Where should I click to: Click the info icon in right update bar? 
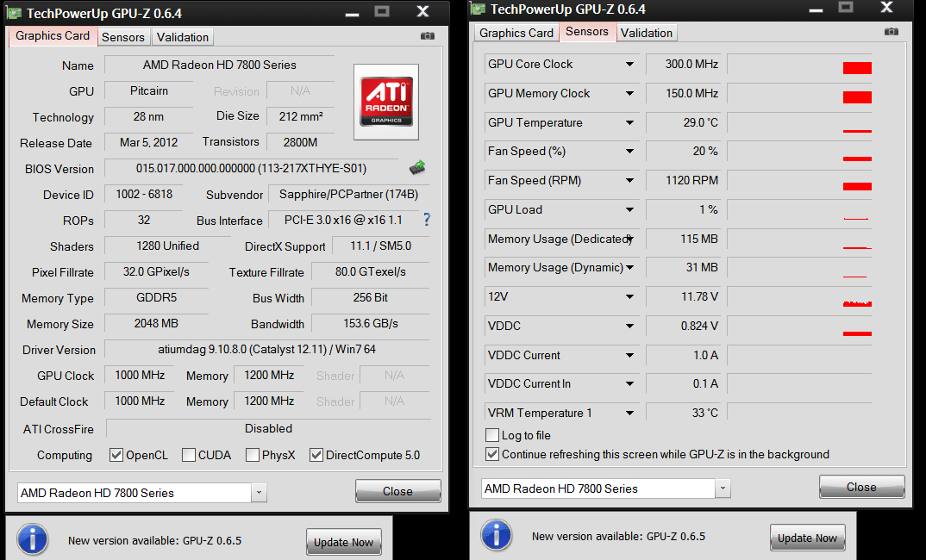[497, 535]
